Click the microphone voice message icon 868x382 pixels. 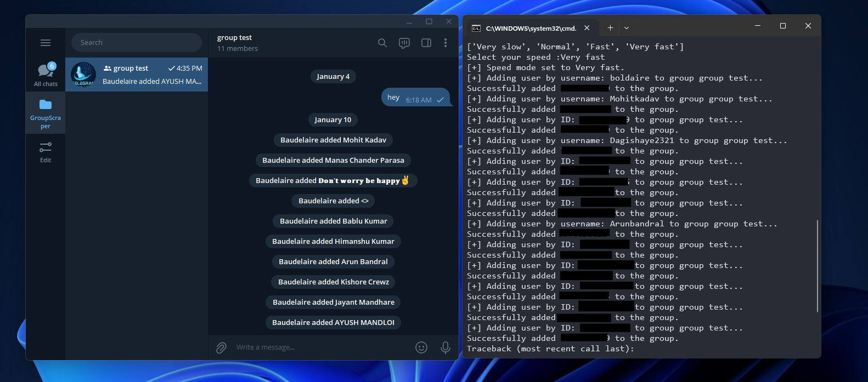446,347
